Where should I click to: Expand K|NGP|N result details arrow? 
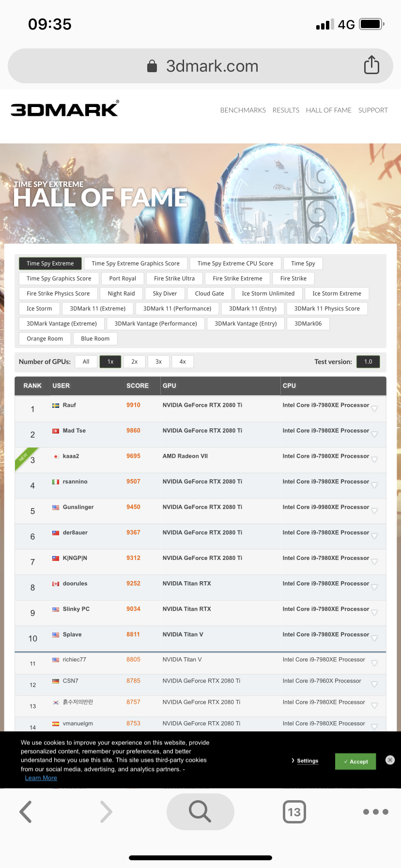374,562
